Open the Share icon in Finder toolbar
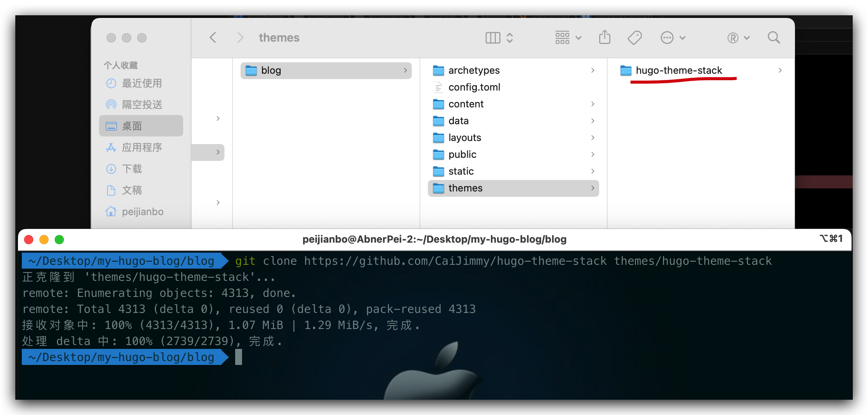The width and height of the screenshot is (868, 415). pyautogui.click(x=605, y=37)
